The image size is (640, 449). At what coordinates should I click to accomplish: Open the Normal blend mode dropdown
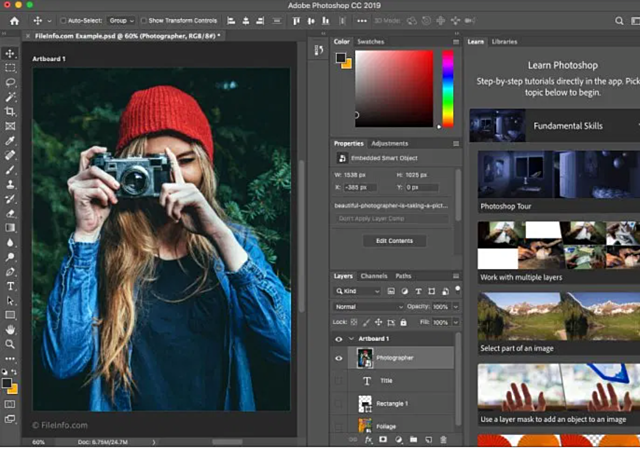pyautogui.click(x=369, y=307)
